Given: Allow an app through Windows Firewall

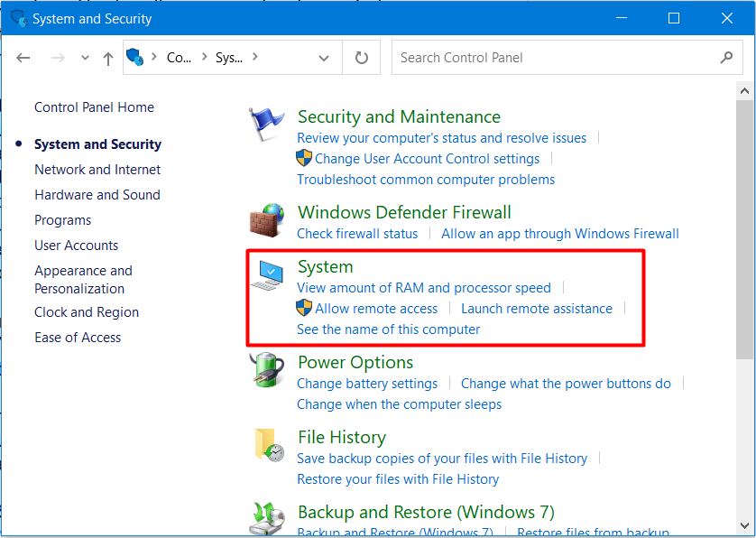Looking at the screenshot, I should coord(560,234).
